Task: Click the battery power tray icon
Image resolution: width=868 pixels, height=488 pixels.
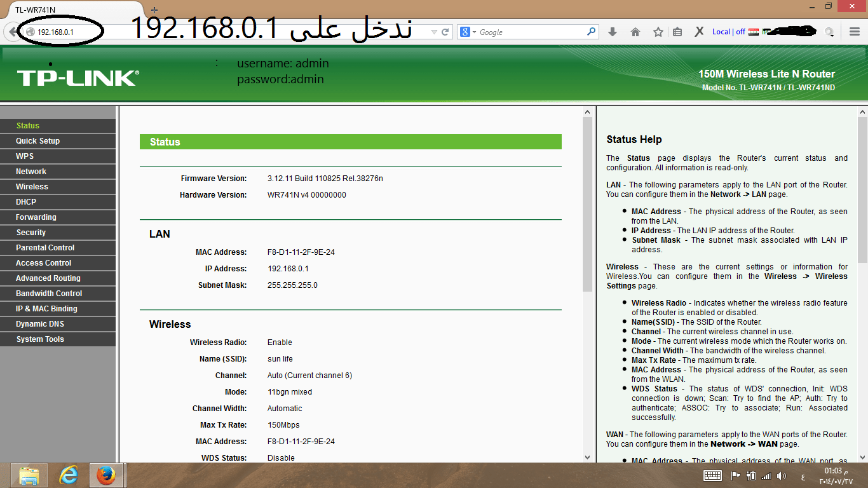Action: coord(751,475)
